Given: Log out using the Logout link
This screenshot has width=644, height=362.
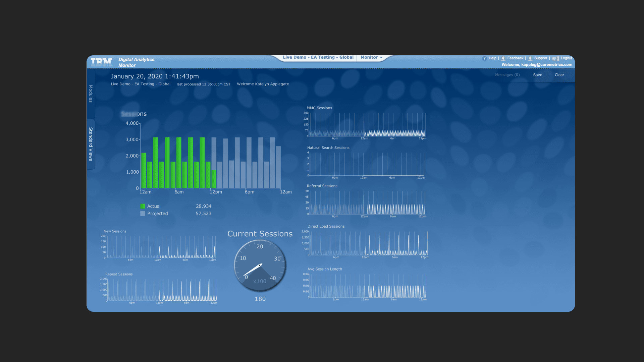Looking at the screenshot, I should 567,58.
